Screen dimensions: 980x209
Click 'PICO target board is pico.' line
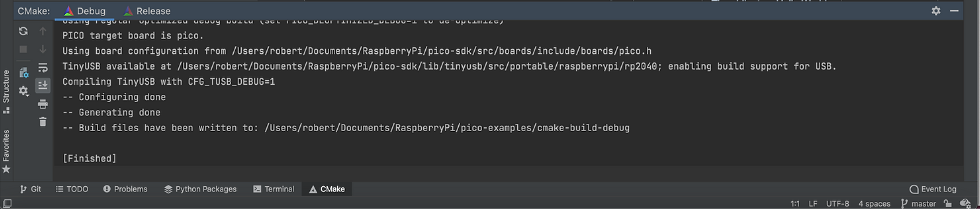[x=133, y=36]
